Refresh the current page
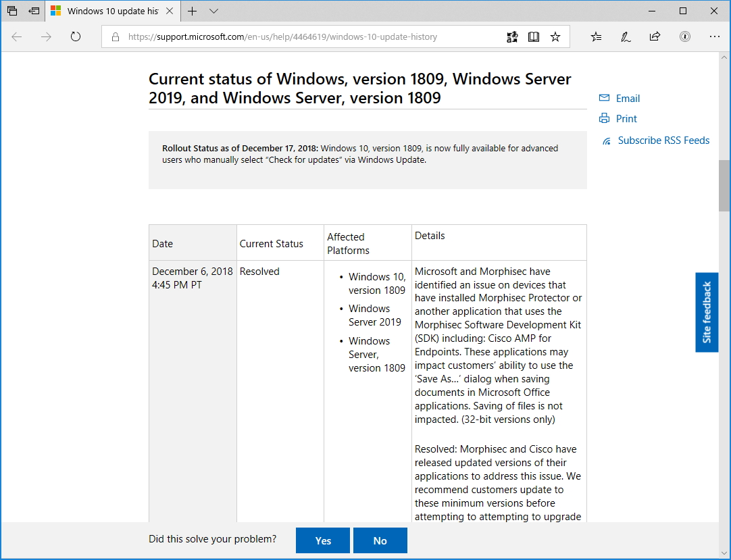 click(75, 37)
